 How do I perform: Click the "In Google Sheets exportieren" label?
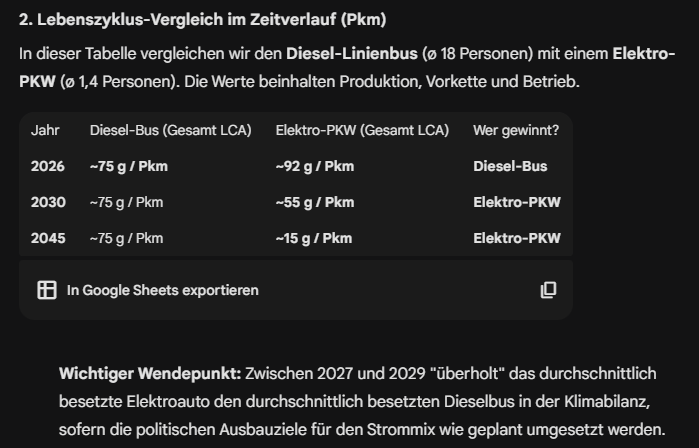coord(162,290)
